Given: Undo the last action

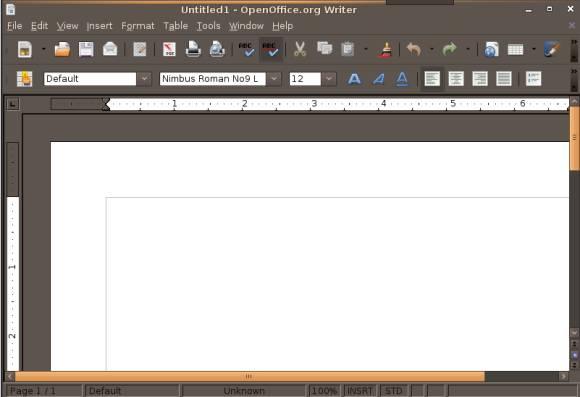Looking at the screenshot, I should click(414, 49).
